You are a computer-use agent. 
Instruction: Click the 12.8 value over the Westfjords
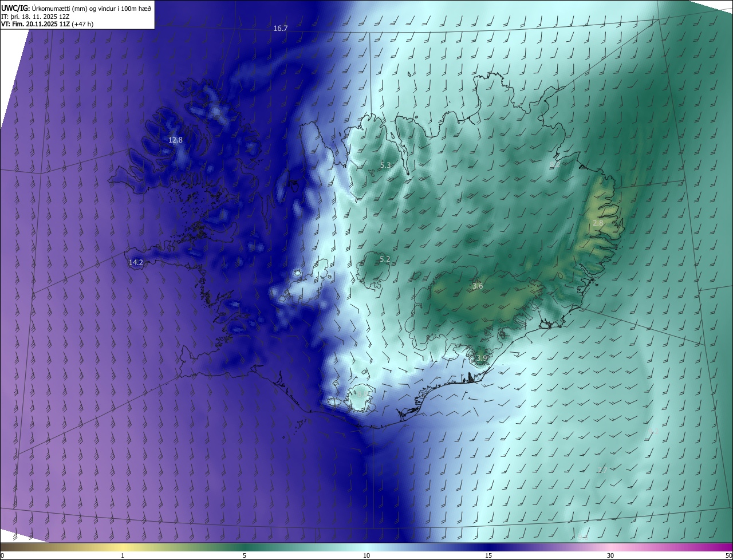(x=175, y=140)
